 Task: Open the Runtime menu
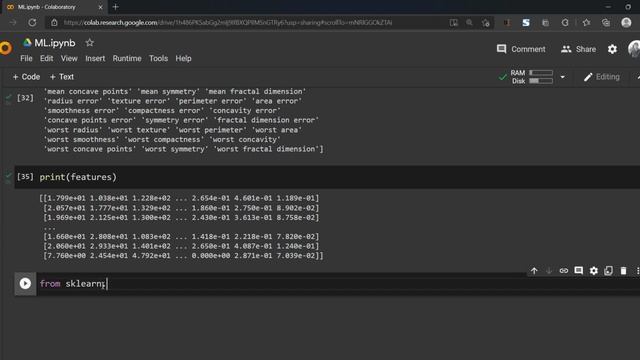pyautogui.click(x=127, y=58)
